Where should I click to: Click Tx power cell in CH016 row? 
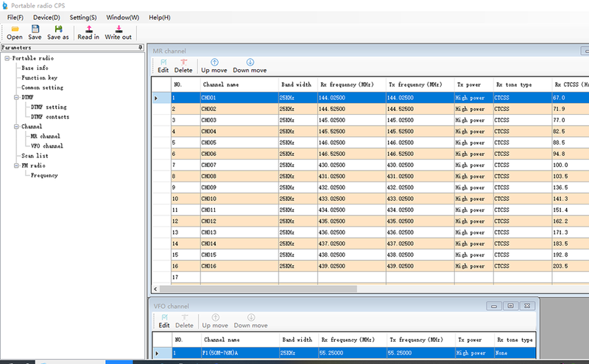click(x=473, y=266)
